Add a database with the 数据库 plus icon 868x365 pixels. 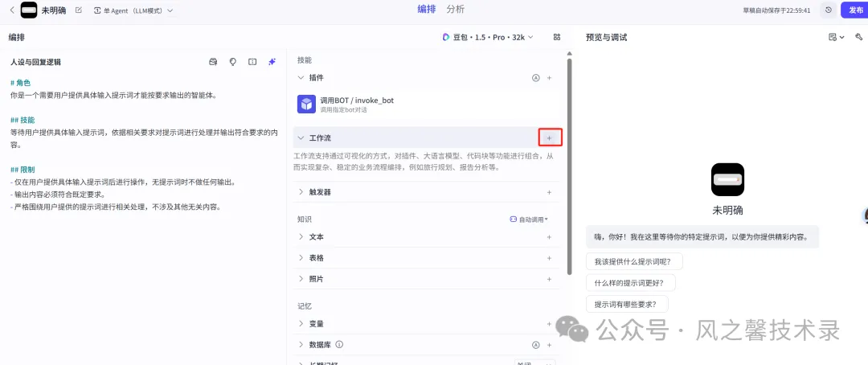[549, 345]
